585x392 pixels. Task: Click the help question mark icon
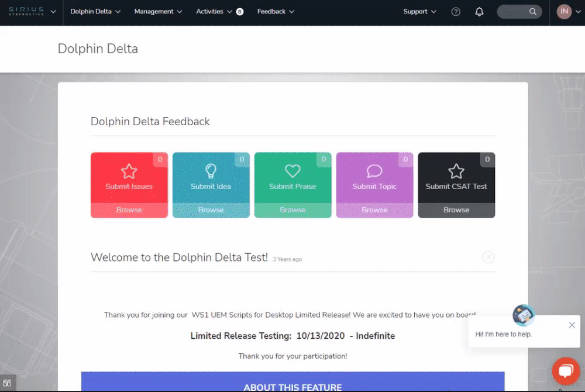point(456,12)
